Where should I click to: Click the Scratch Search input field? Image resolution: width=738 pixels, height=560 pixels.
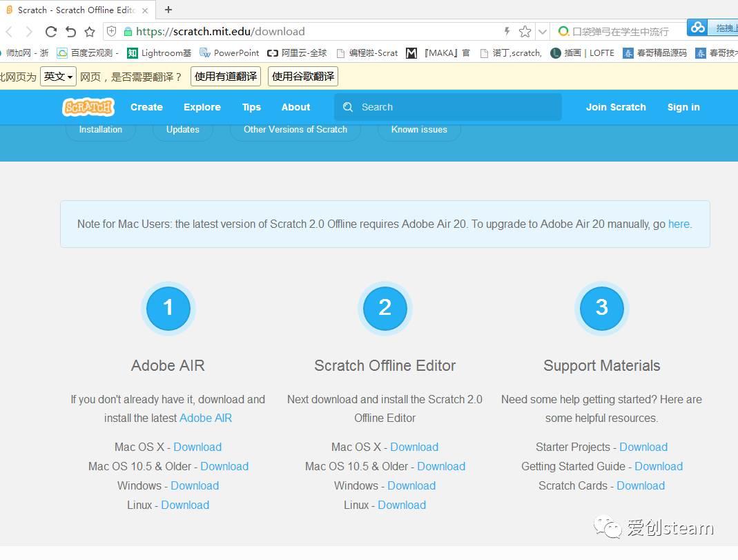tap(448, 107)
